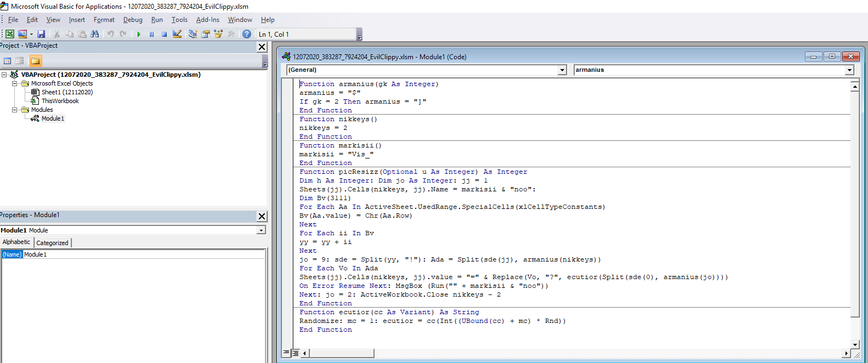
Task: Close the Properties - Module1 pane
Action: [x=262, y=217]
